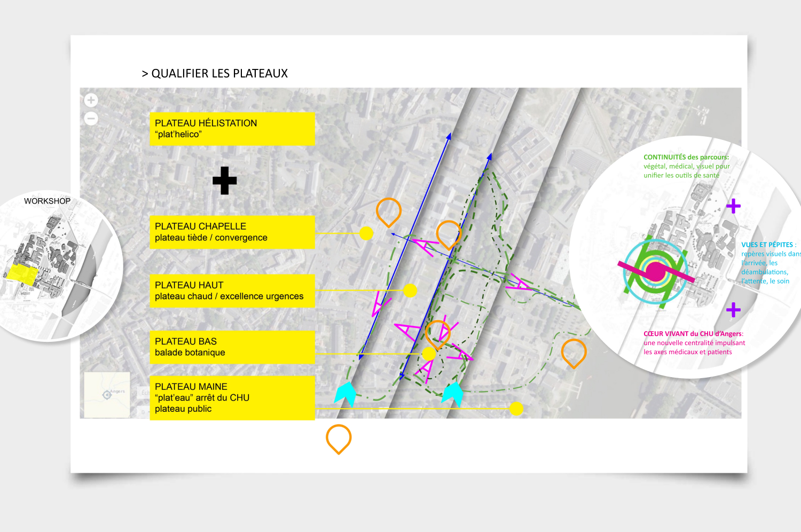Click the pink and cyan target symbol
Viewport: 801px width, 532px height.
[x=656, y=272]
